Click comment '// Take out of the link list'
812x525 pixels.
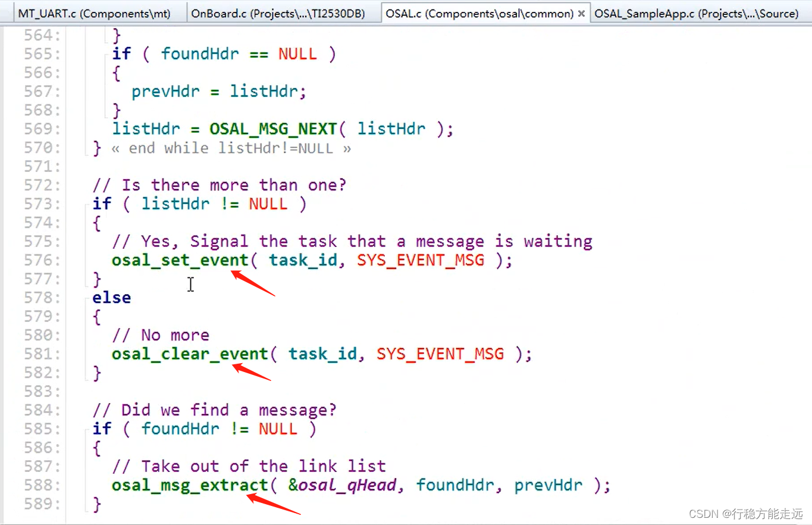click(x=249, y=466)
